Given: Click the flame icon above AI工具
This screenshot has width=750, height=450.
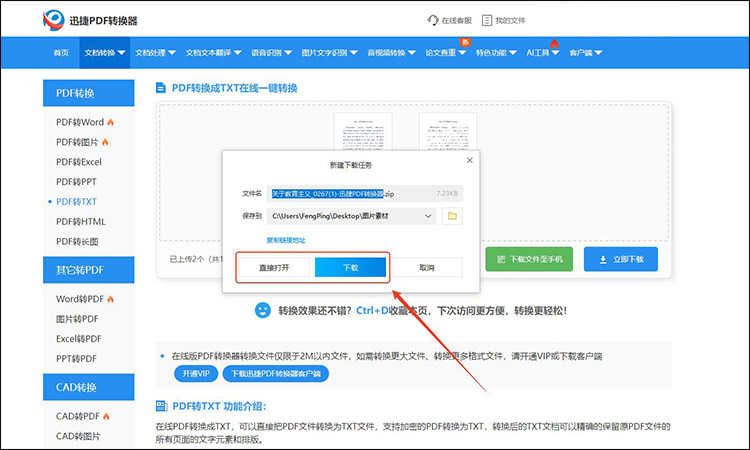Looking at the screenshot, I should coord(554,44).
